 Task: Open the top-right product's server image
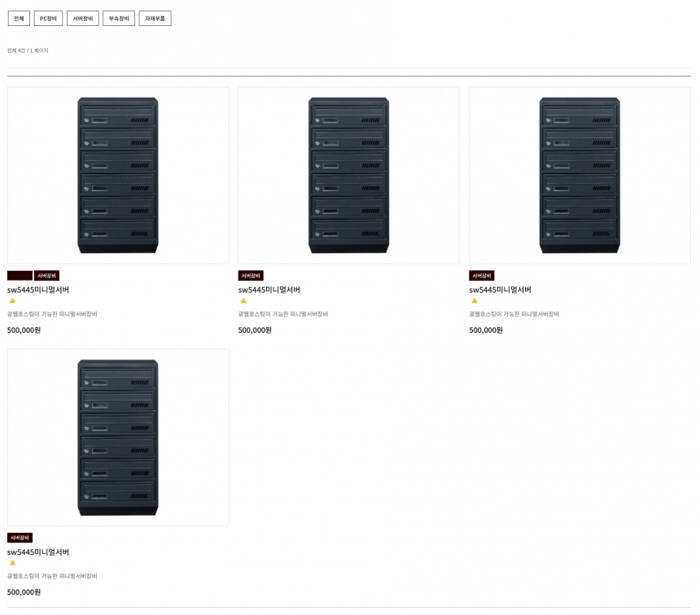pyautogui.click(x=580, y=175)
